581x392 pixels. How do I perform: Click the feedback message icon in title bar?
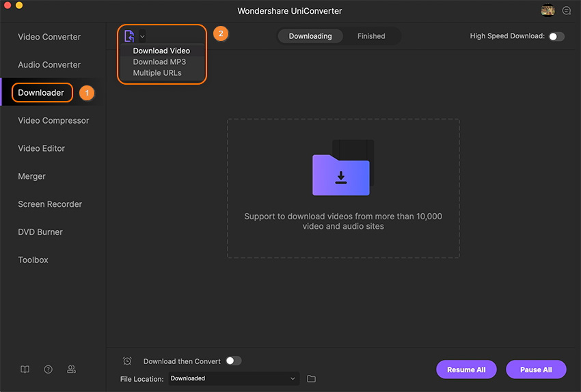coord(566,11)
